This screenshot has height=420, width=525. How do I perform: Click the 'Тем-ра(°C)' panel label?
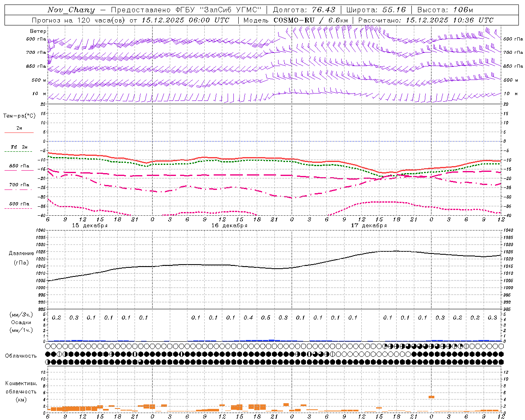pos(19,116)
